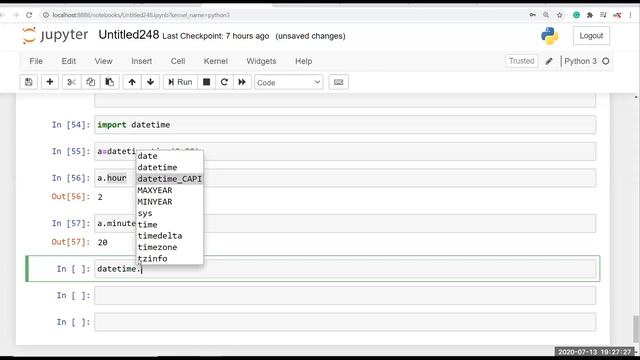Save the notebook with the floppy disk icon
The height and width of the screenshot is (360, 640).
pos(29,82)
